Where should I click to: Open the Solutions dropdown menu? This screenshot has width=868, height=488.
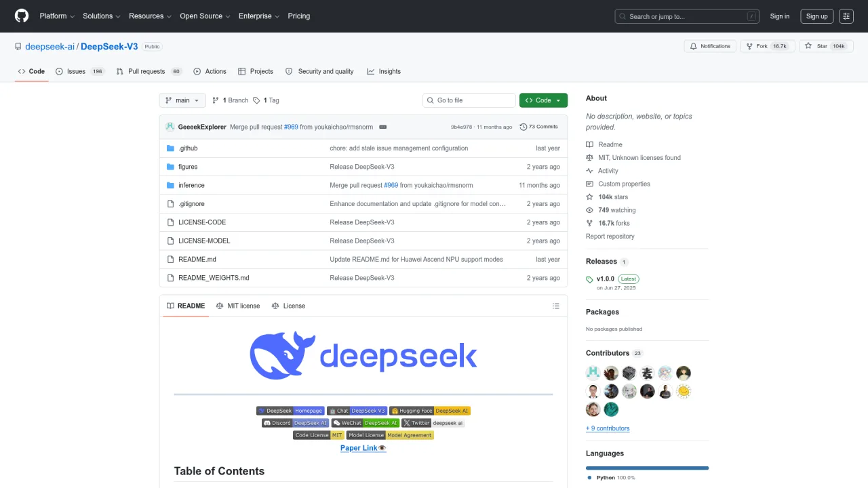tap(102, 16)
